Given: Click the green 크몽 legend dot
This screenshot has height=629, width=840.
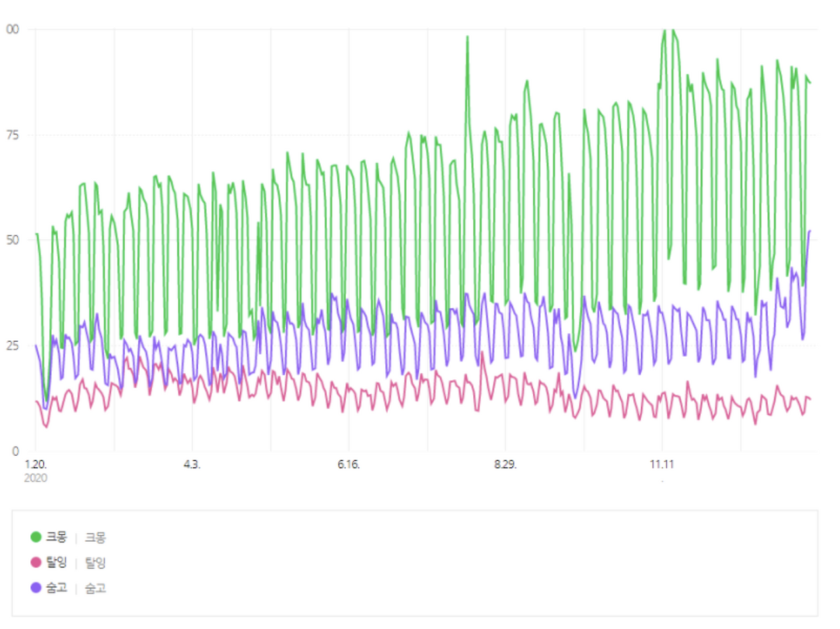Looking at the screenshot, I should 36,537.
